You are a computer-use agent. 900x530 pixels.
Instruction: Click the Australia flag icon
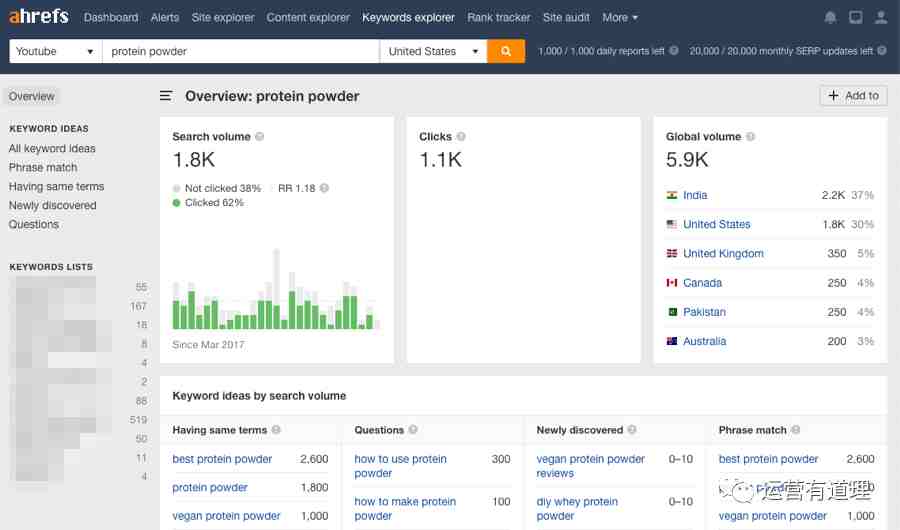[672, 342]
